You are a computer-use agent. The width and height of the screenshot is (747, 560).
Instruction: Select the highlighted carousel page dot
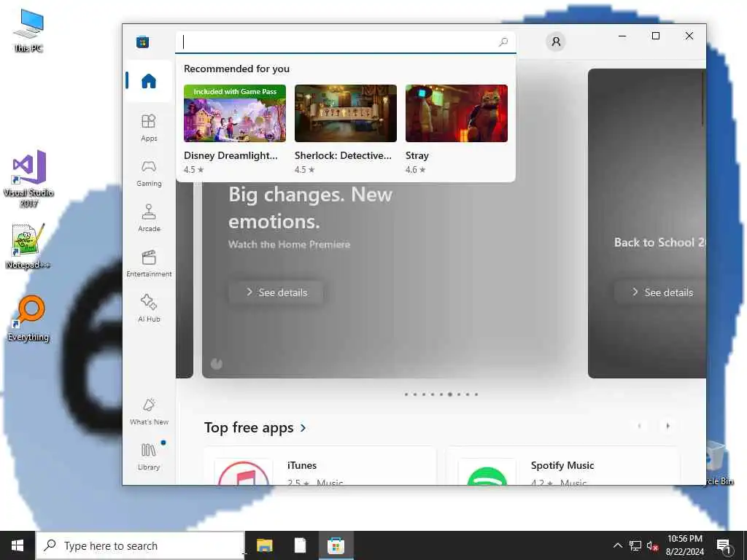[x=449, y=394]
